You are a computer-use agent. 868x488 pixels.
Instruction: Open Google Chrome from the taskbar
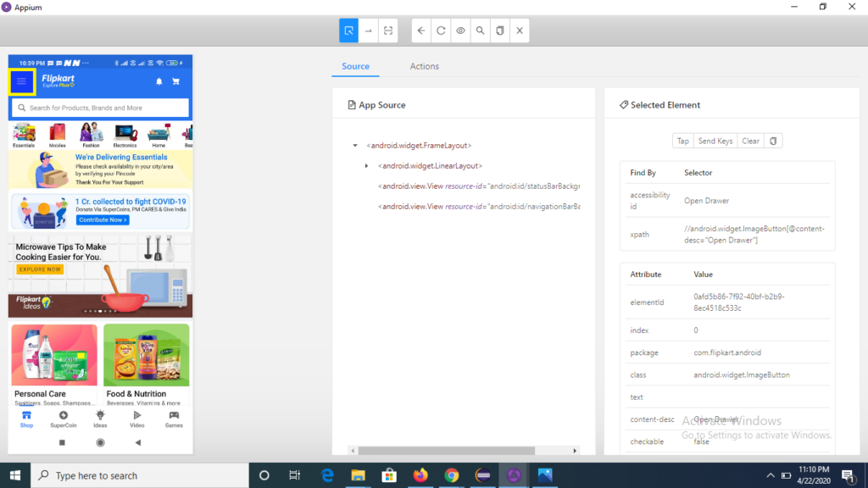tap(452, 475)
